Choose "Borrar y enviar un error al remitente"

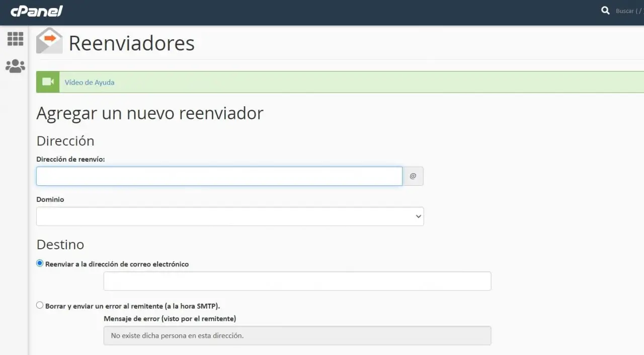pyautogui.click(x=39, y=305)
